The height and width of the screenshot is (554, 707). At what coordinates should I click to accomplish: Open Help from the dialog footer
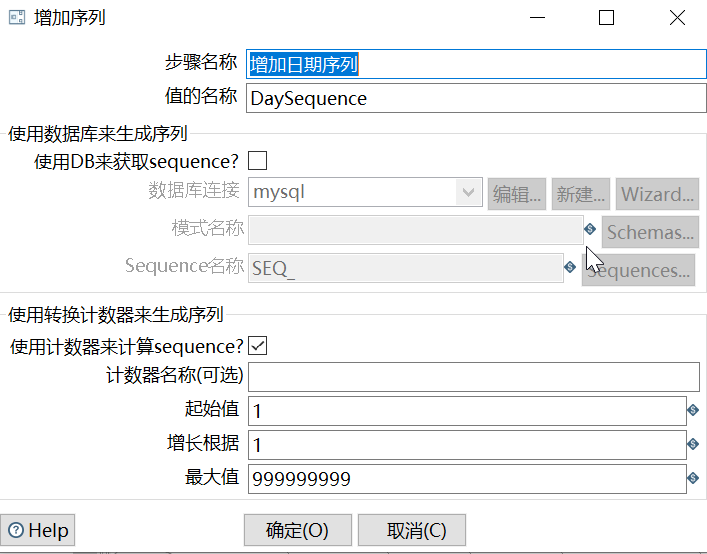pyautogui.click(x=37, y=530)
